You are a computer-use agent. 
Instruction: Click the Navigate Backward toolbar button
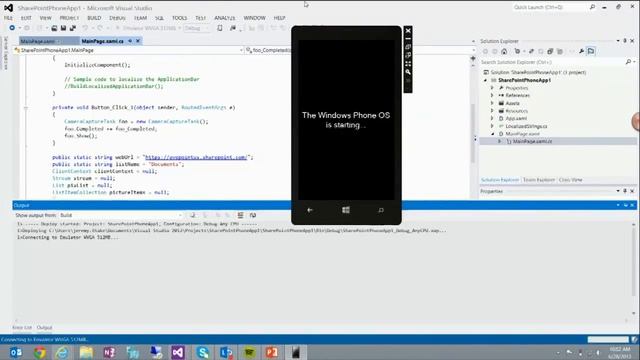coord(12,28)
